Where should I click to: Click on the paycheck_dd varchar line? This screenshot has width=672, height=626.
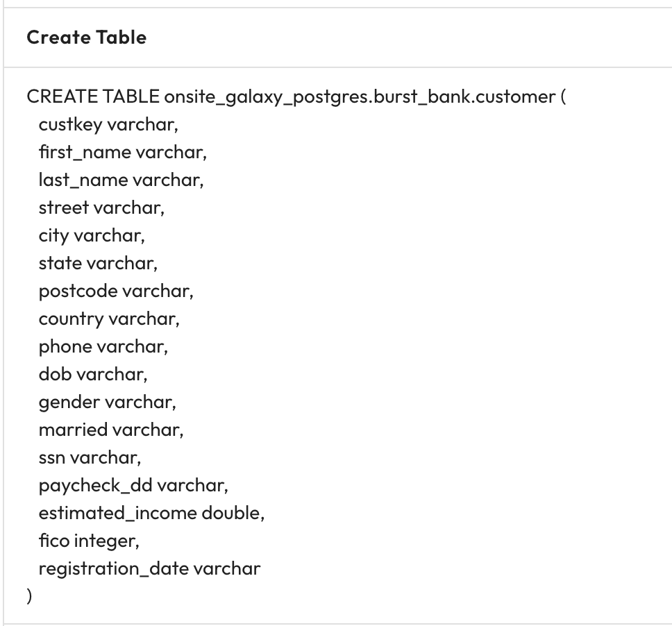[x=133, y=485]
